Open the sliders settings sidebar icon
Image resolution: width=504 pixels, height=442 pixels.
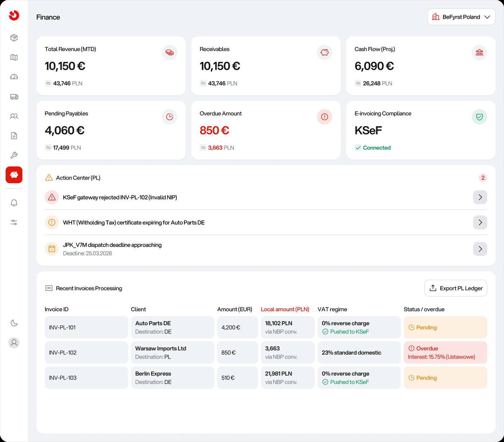click(14, 222)
